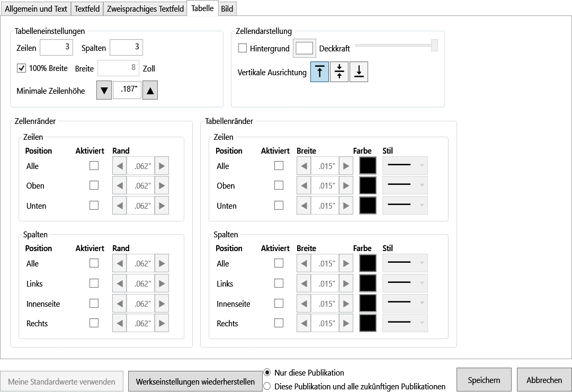This screenshot has width=572, height=392.
Task: Decrease table border width for rows Alle
Action: 304,166
